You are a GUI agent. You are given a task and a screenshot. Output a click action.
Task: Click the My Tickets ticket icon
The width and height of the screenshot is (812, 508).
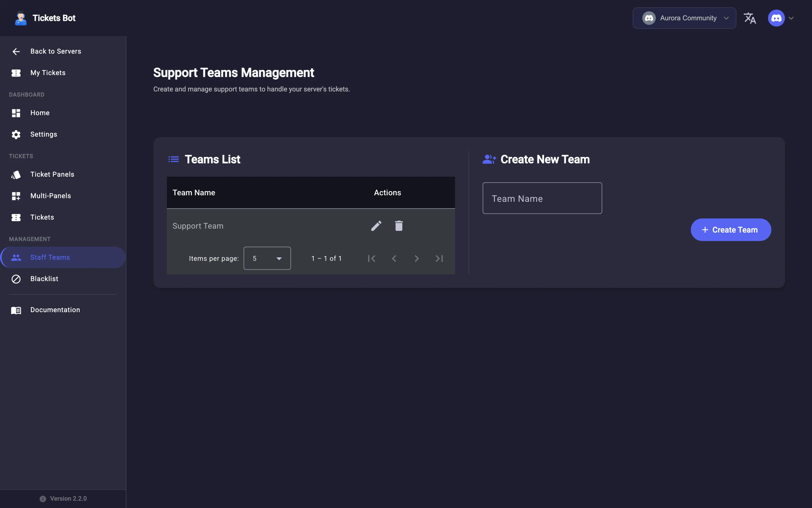[x=16, y=73]
